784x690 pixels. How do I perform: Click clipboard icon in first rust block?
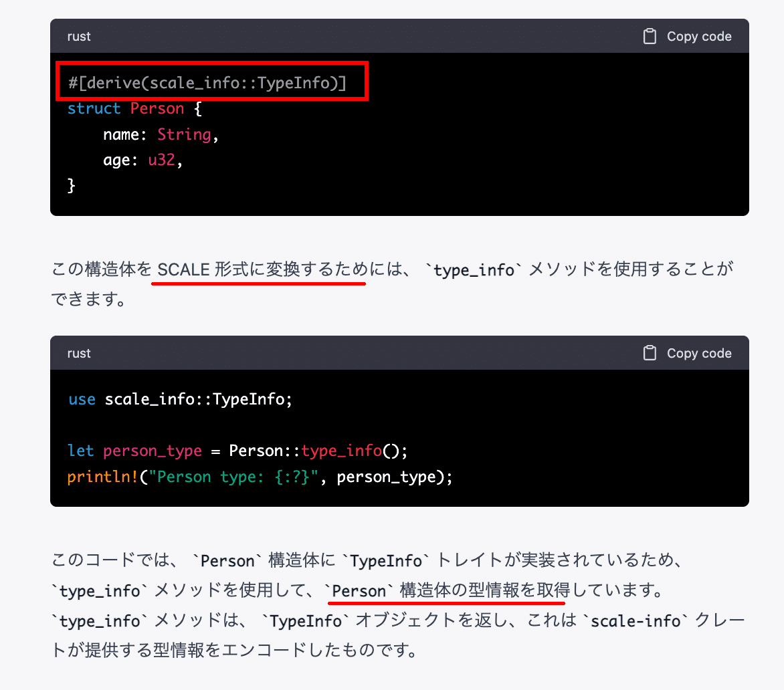(x=650, y=37)
